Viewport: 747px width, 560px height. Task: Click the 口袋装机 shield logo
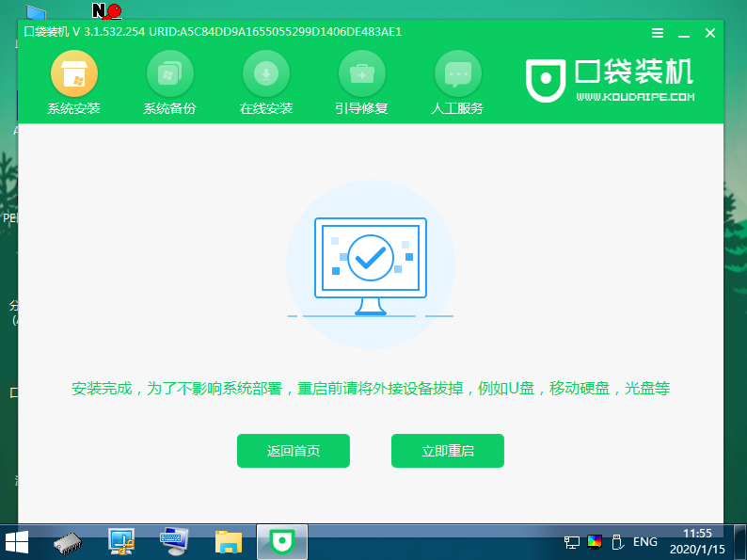point(543,81)
